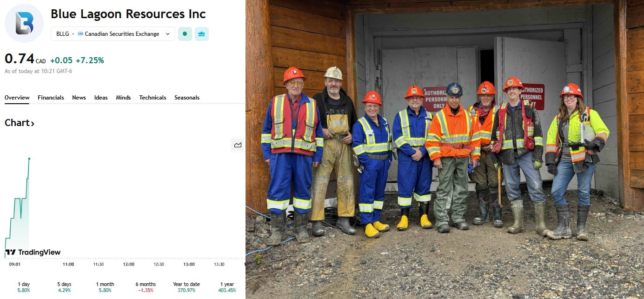644x299 pixels.
Task: Open the BLLG exchange selector dropdown
Action: [113, 34]
